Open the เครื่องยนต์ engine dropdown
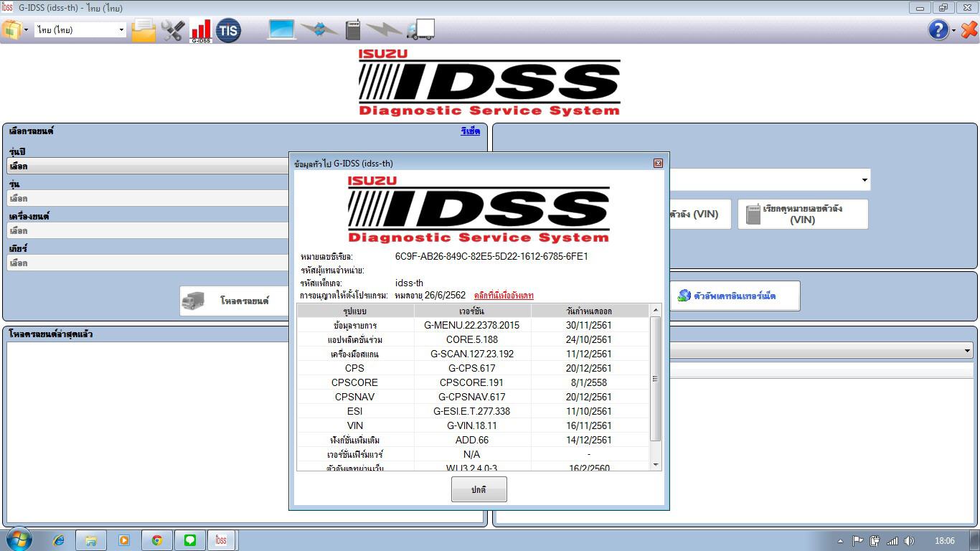Screen dimensions: 980x551 pyautogui.click(x=148, y=231)
